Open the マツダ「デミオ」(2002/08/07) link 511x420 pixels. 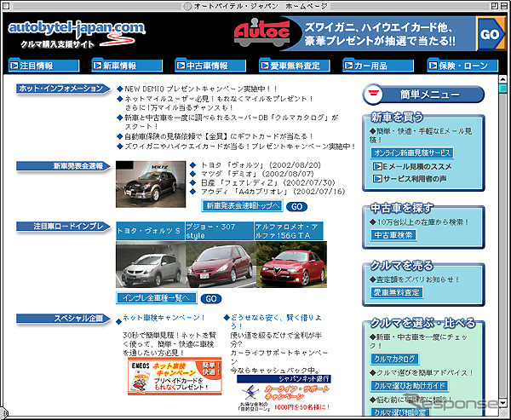(x=257, y=174)
